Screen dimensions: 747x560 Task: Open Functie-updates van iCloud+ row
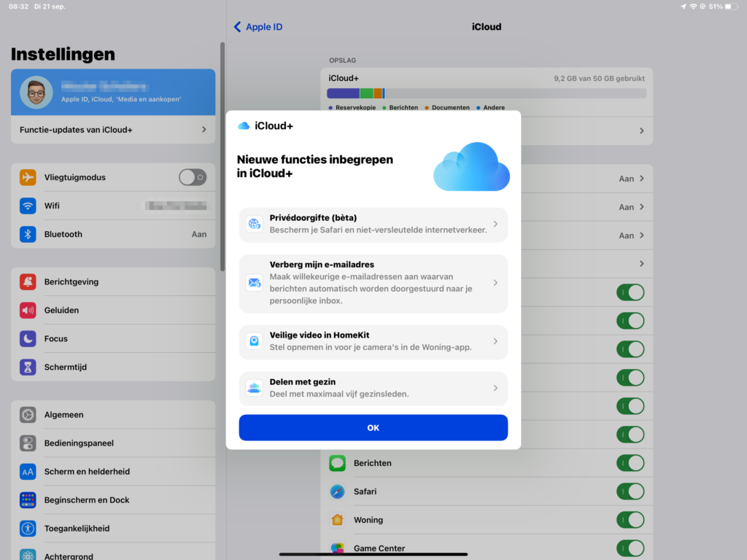coord(113,130)
